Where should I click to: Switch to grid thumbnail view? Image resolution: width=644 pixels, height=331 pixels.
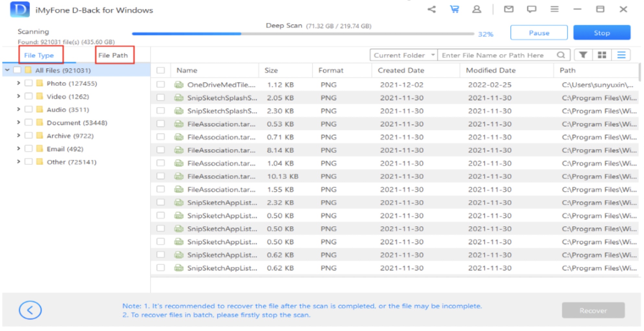602,55
